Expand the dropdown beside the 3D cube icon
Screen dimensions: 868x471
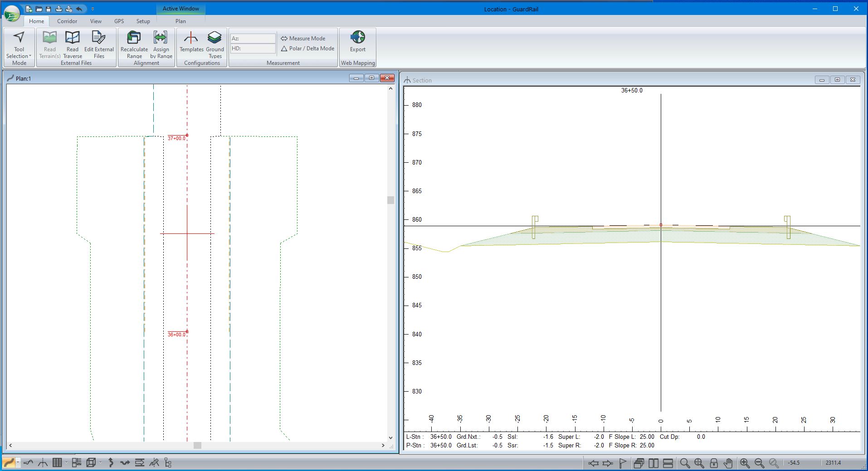pyautogui.click(x=100, y=463)
